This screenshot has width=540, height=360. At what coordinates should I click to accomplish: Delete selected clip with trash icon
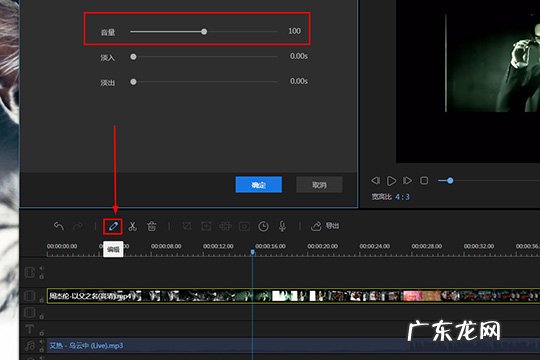click(152, 226)
